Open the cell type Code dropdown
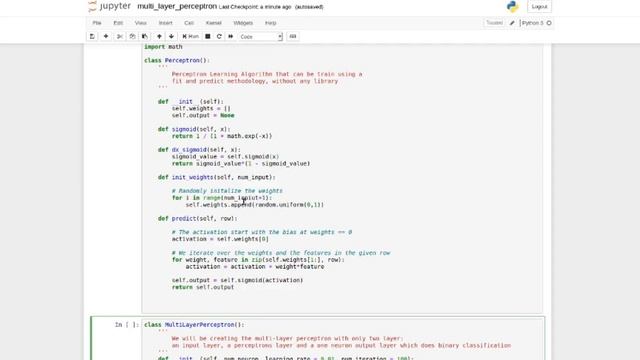The width and height of the screenshot is (640, 360). point(260,37)
